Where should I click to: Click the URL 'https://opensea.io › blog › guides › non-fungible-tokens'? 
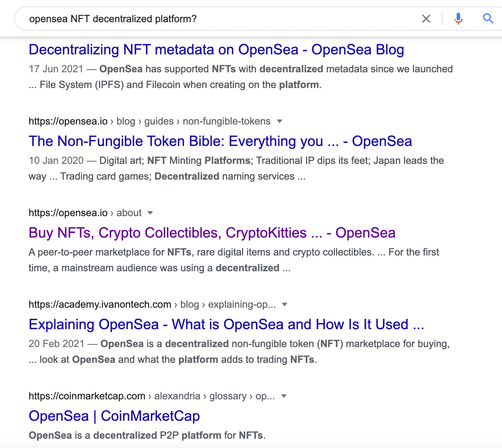click(149, 121)
